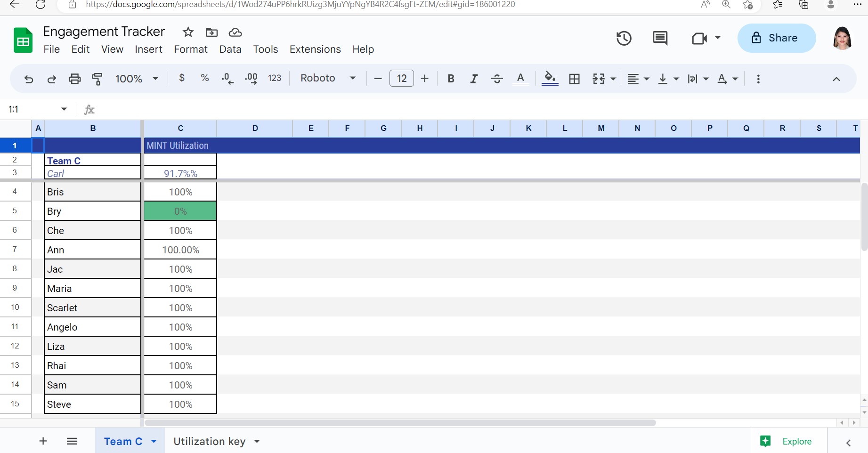Open the comments panel icon
The height and width of the screenshot is (453, 868).
point(660,38)
